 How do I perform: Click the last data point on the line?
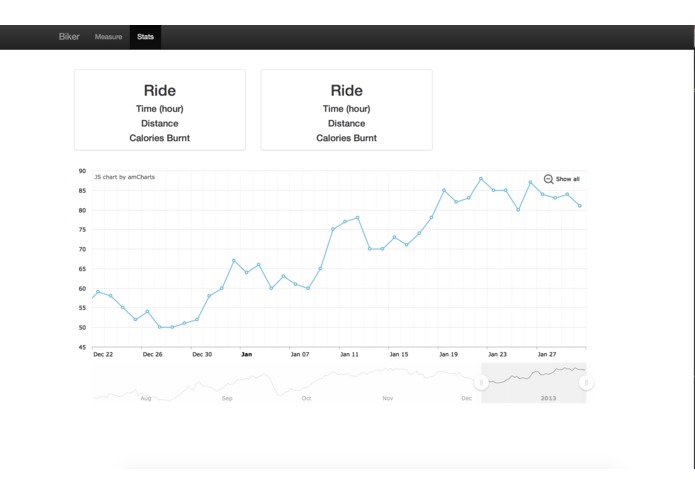(x=580, y=206)
